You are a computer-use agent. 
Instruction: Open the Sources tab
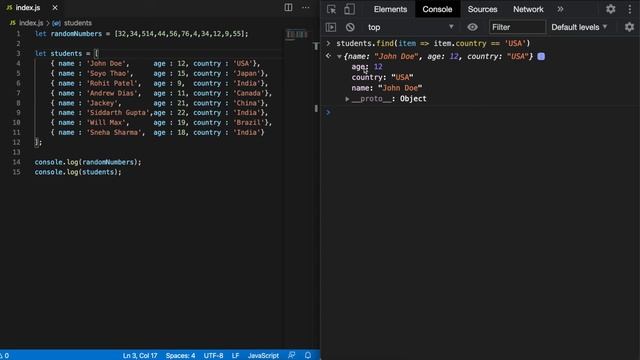tap(482, 9)
